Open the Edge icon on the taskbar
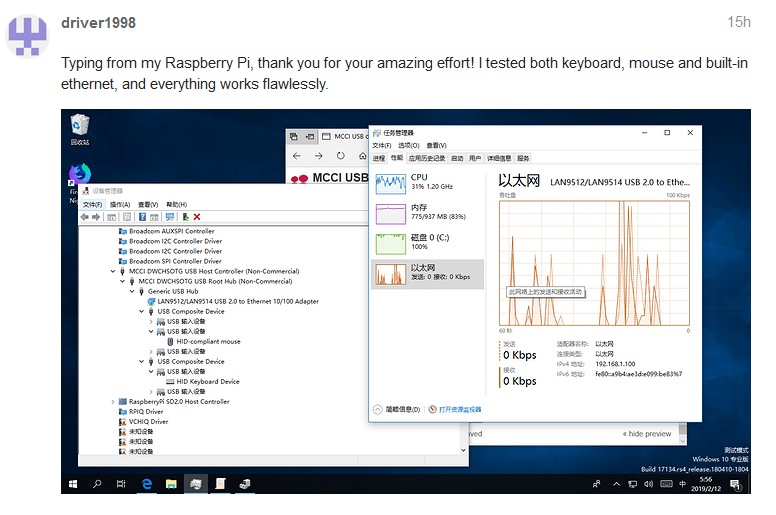The width and height of the screenshot is (776, 515). (146, 484)
